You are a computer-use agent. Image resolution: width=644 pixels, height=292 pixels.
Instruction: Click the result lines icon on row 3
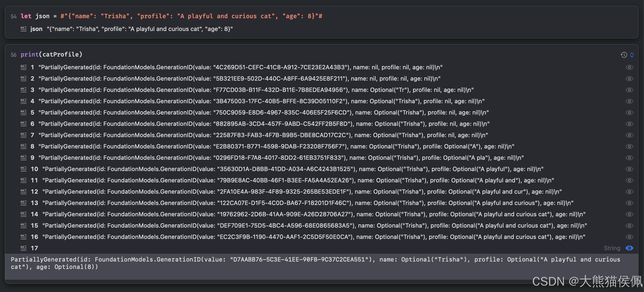click(x=23, y=90)
